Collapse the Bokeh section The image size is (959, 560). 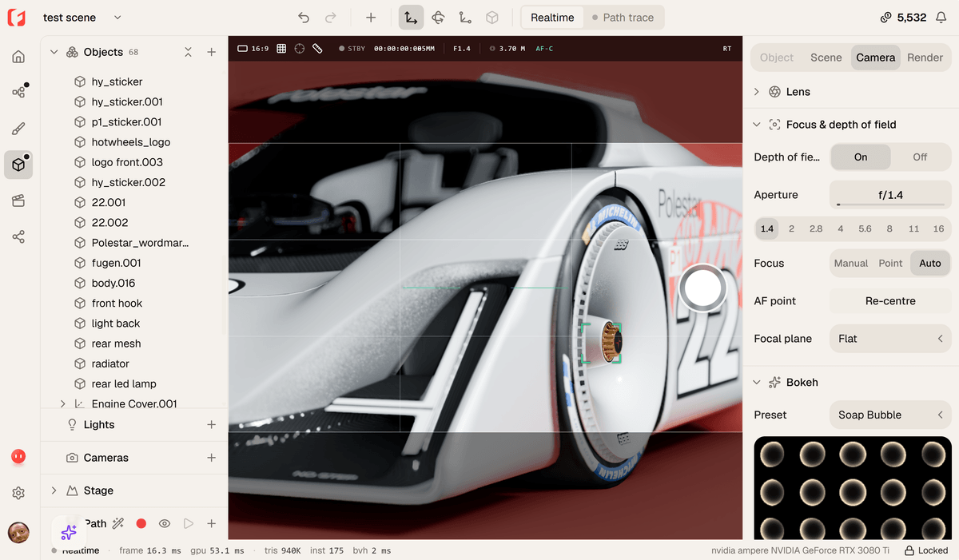(x=757, y=383)
